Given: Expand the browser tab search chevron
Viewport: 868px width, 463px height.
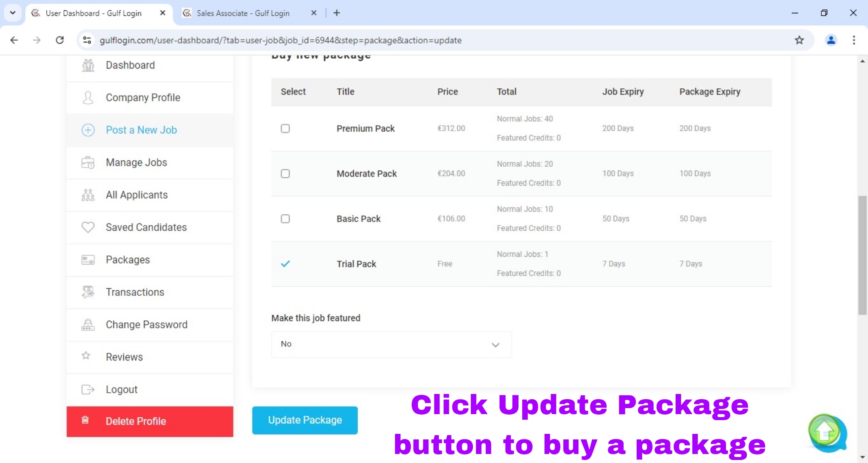Looking at the screenshot, I should point(12,13).
